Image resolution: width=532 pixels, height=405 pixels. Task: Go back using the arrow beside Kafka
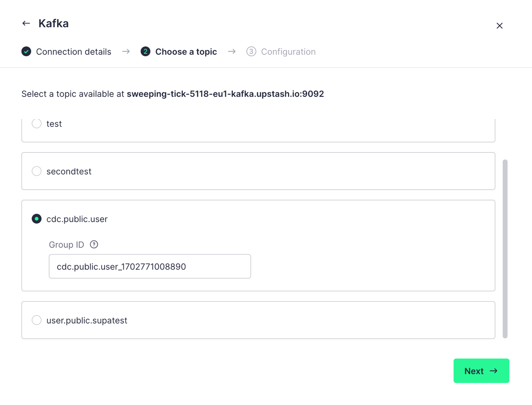pyautogui.click(x=26, y=23)
